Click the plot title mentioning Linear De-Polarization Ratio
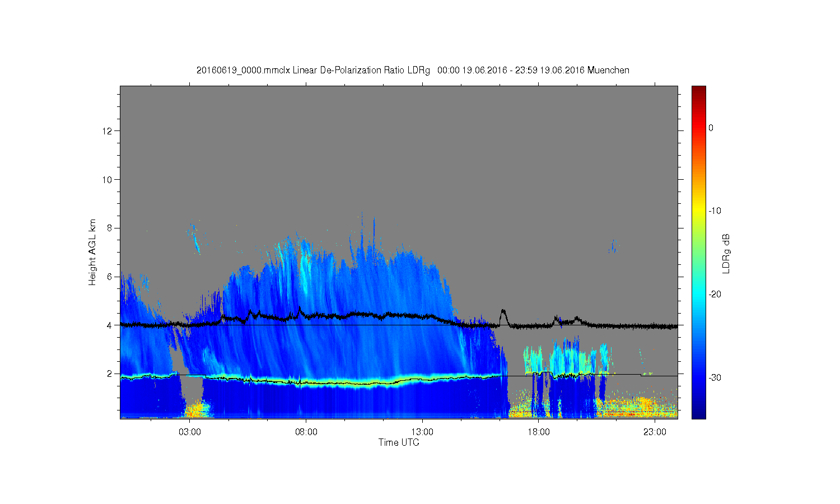840x504 pixels. coord(413,71)
